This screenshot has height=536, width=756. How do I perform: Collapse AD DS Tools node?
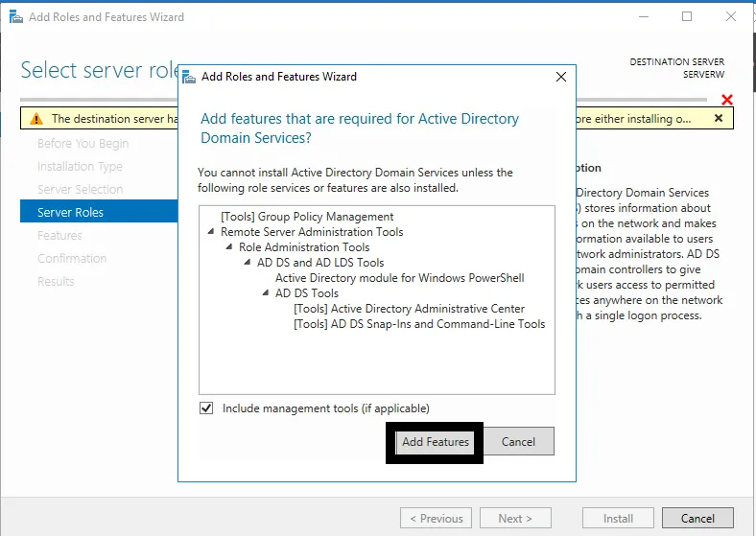coord(265,293)
